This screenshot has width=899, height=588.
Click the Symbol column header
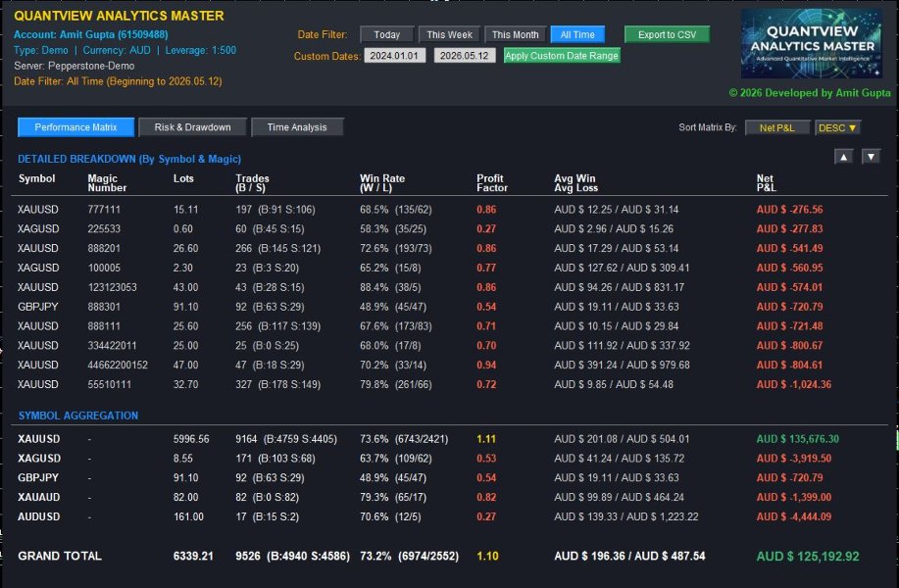[36, 178]
